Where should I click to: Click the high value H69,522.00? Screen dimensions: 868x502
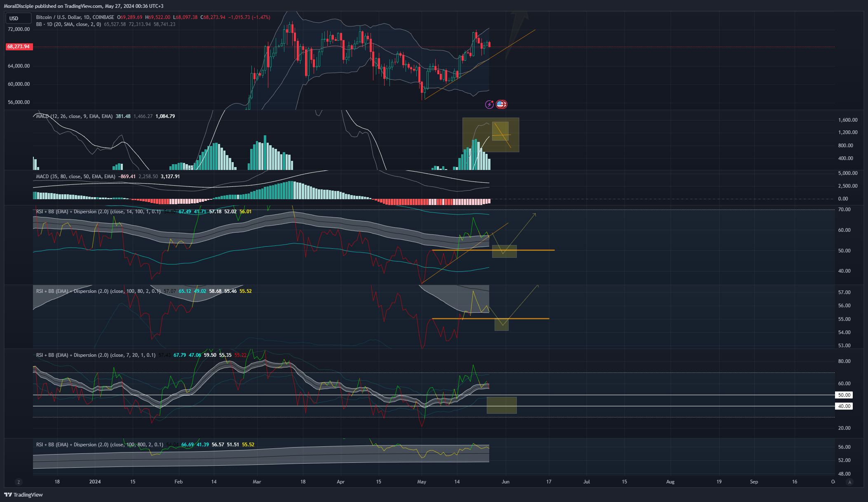158,17
